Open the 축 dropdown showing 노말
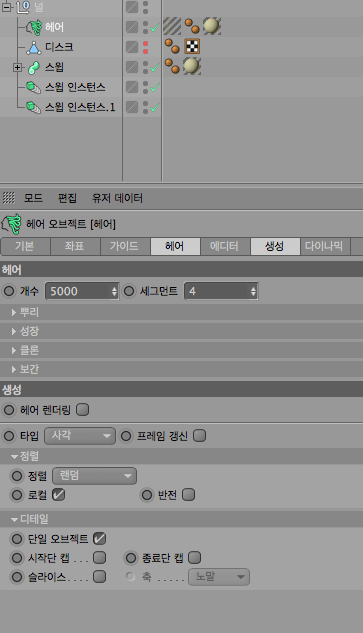363x633 pixels. [x=219, y=576]
